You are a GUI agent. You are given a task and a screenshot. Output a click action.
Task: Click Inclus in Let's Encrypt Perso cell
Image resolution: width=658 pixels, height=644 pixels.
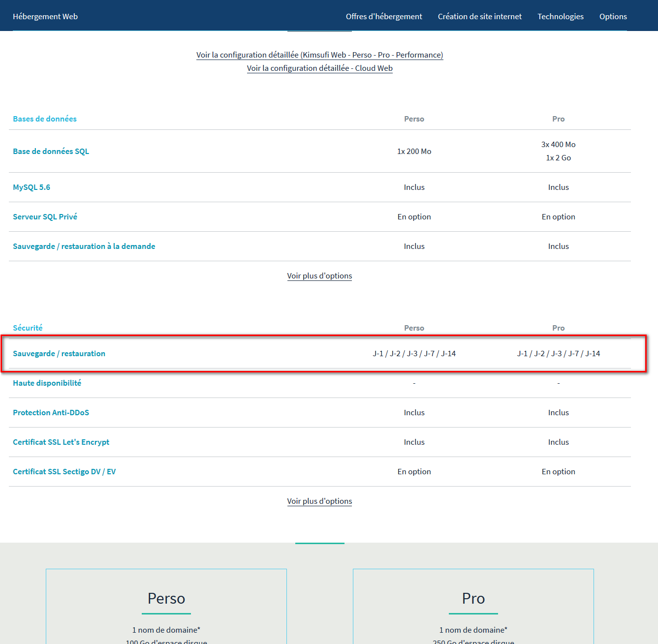[414, 442]
